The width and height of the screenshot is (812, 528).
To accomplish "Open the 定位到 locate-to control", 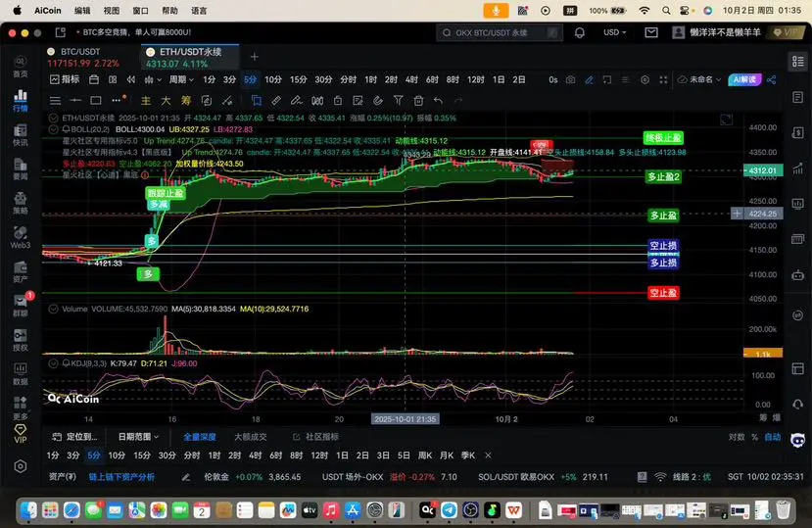I will click(x=75, y=437).
